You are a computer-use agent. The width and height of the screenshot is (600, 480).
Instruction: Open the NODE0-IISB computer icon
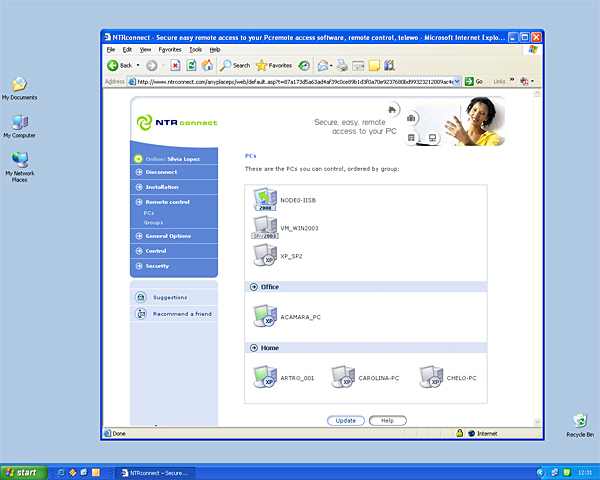tap(265, 199)
